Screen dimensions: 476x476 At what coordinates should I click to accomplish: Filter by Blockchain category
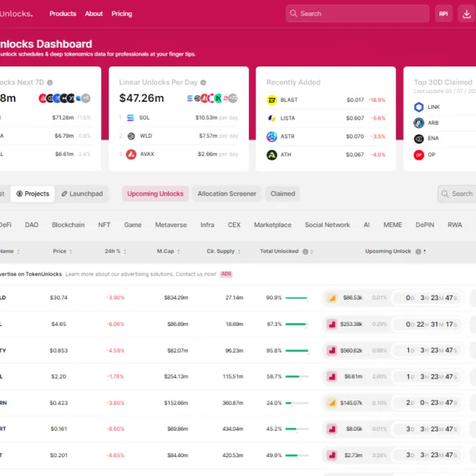point(69,225)
